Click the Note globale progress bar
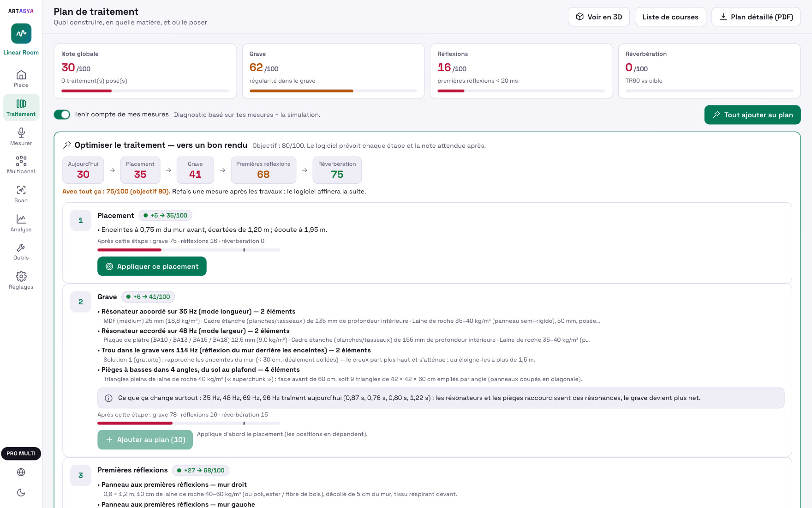Viewport: 812px width, 508px height. [145, 91]
